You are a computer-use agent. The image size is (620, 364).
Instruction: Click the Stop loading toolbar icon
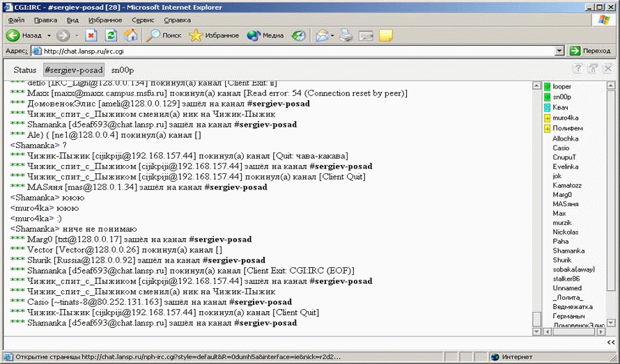(x=91, y=35)
